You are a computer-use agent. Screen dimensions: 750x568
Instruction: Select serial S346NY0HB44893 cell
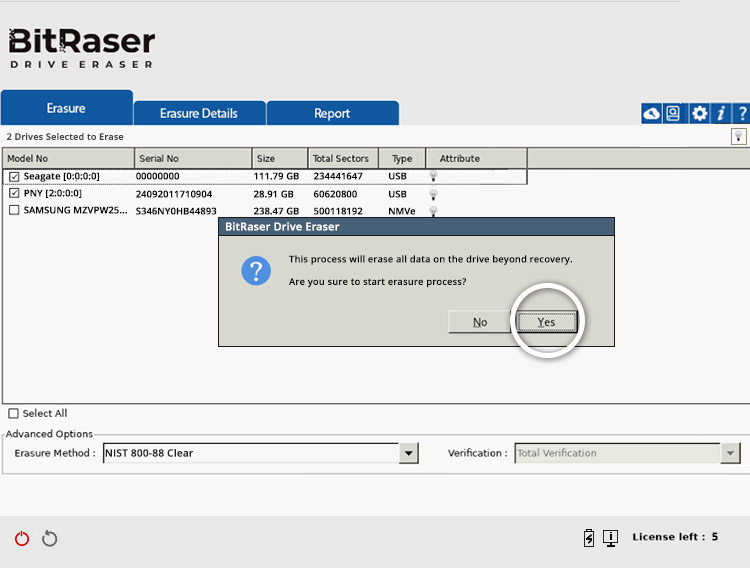click(176, 211)
